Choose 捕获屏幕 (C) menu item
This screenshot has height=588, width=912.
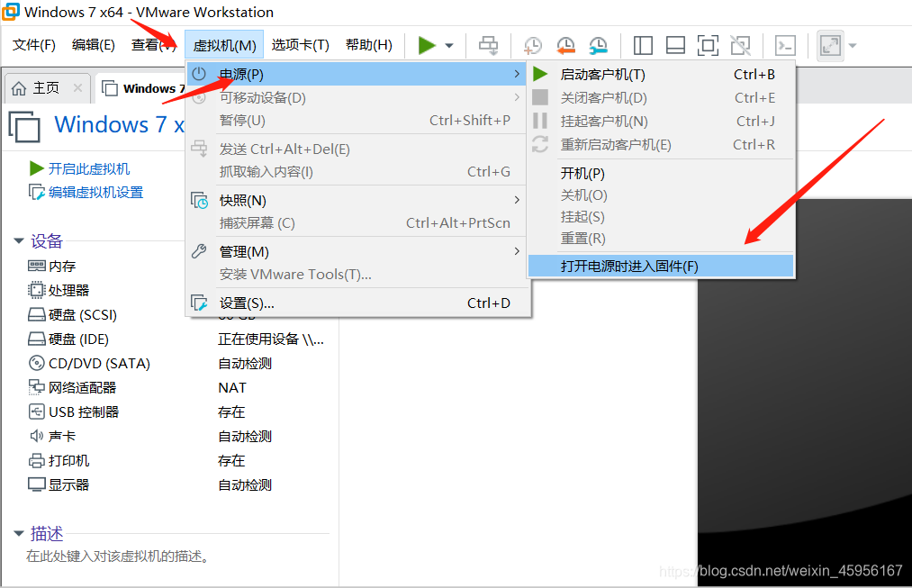click(x=357, y=222)
